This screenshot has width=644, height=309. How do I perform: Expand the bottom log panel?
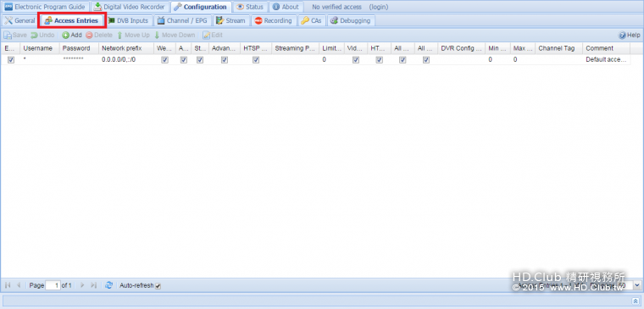tap(635, 301)
